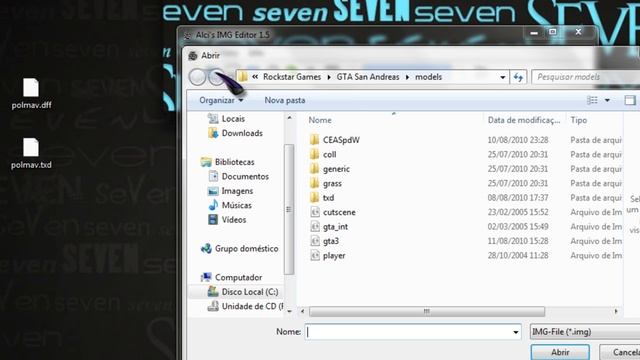The image size is (640, 360).
Task: Select the gta_int date 02/03/2005 15:49
Action: (x=518, y=227)
